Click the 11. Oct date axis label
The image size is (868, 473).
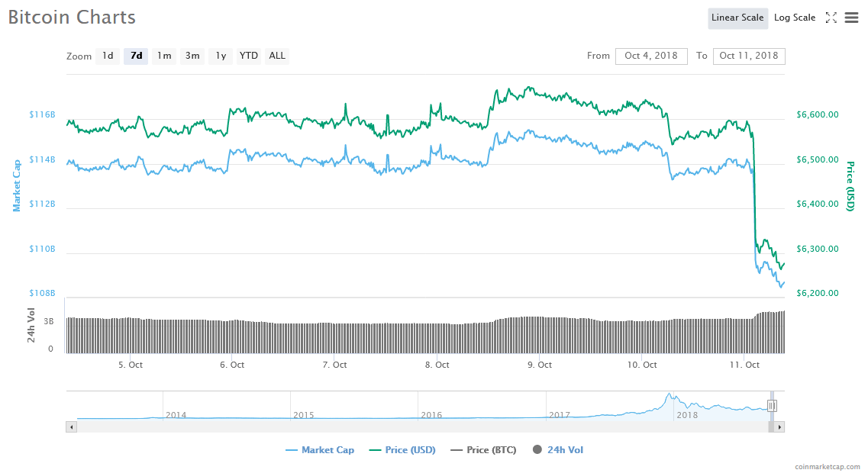point(744,365)
